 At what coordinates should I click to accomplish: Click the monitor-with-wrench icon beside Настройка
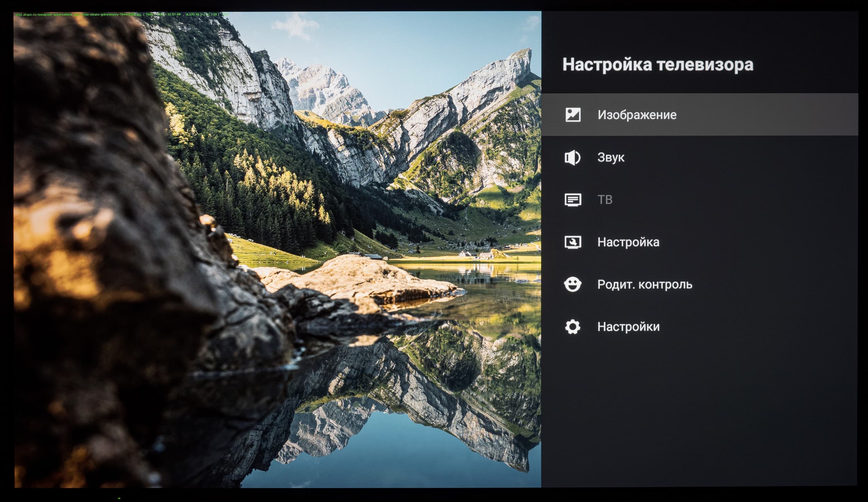click(x=573, y=242)
